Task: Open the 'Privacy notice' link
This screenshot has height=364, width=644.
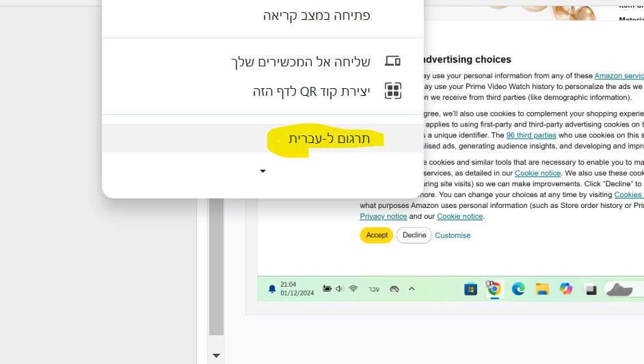Action: click(x=384, y=216)
